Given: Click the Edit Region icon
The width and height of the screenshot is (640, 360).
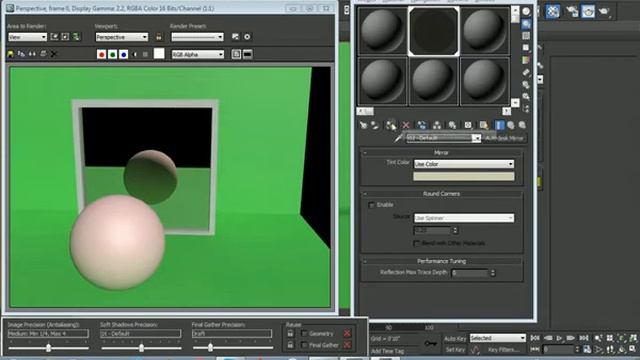Looking at the screenshot, I should click(x=54, y=37).
